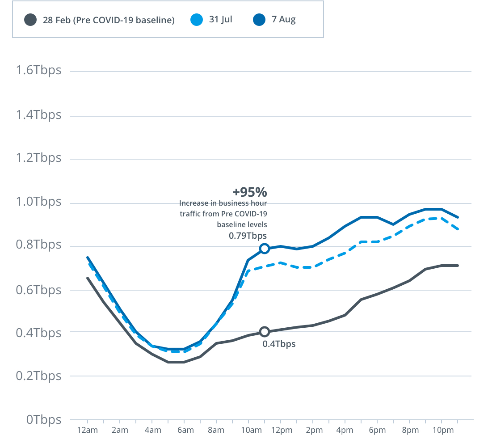Click the 31 Jul light blue legend dot
The width and height of the screenshot is (488, 448).
[x=196, y=20]
